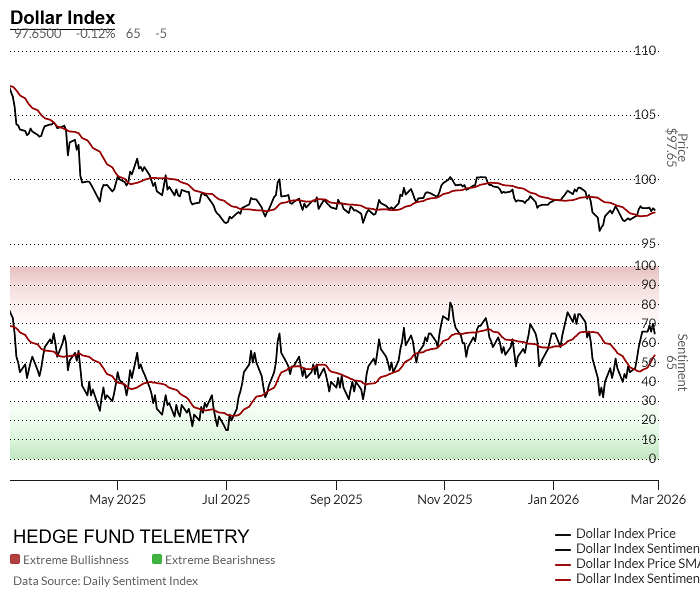700x600 pixels.
Task: Select the Sep 2025 x-axis label
Action: 336,499
